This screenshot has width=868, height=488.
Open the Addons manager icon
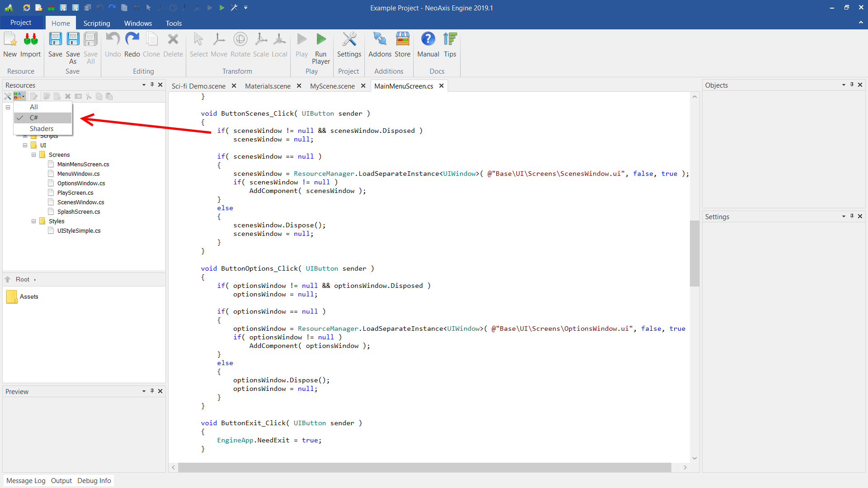point(380,40)
